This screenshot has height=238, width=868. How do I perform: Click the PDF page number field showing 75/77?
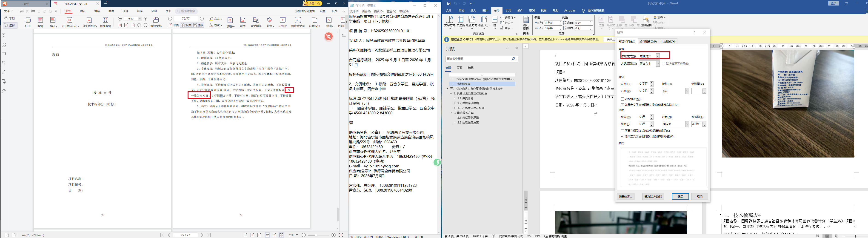coord(186,19)
